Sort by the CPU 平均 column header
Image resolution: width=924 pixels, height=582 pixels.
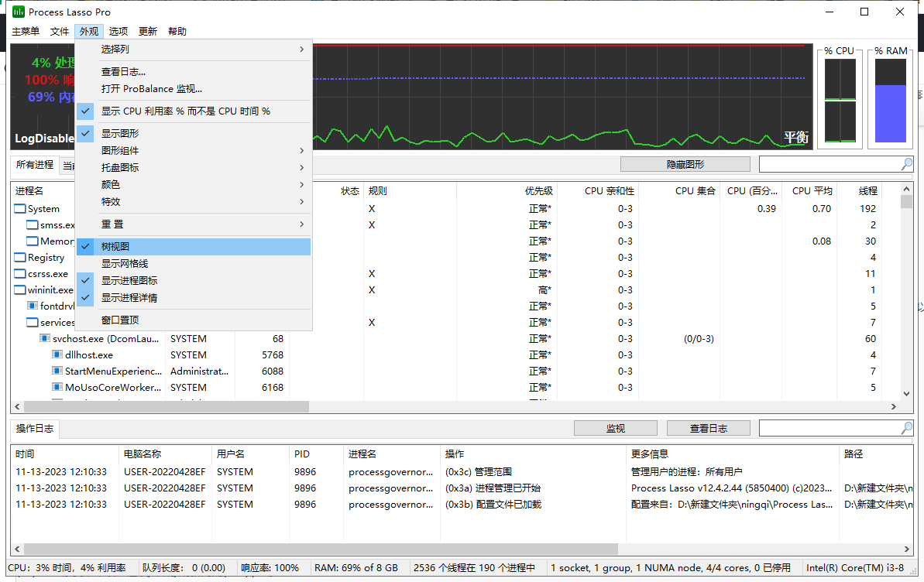tap(810, 191)
